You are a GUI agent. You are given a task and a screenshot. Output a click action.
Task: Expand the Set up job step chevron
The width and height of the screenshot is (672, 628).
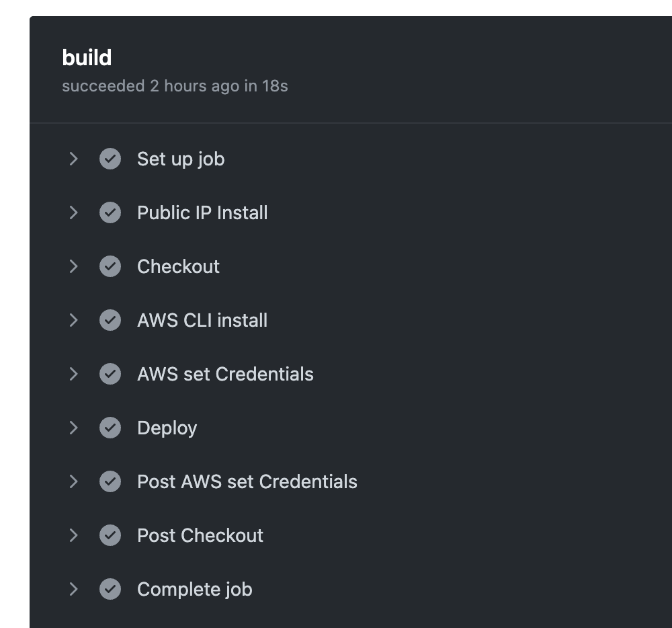click(x=74, y=159)
